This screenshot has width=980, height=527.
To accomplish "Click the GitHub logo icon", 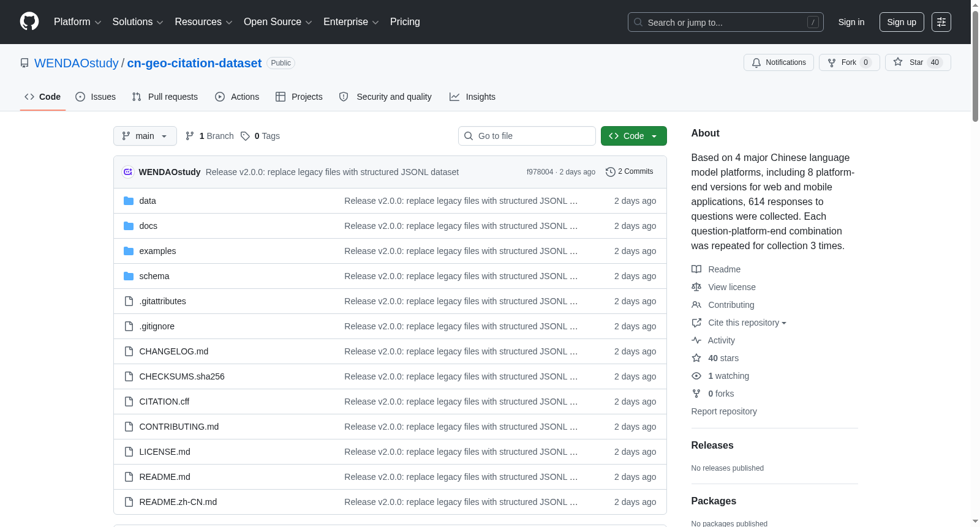I will 29,22.
